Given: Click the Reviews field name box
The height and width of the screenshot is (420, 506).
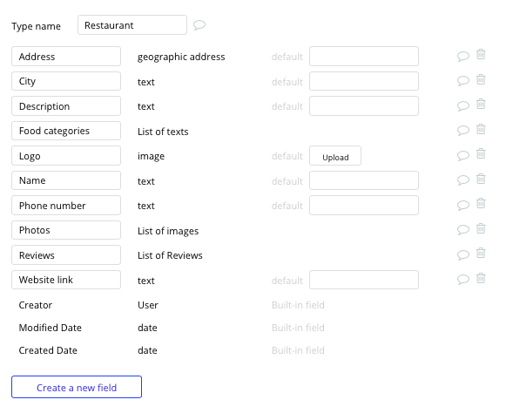Looking at the screenshot, I should click(66, 255).
